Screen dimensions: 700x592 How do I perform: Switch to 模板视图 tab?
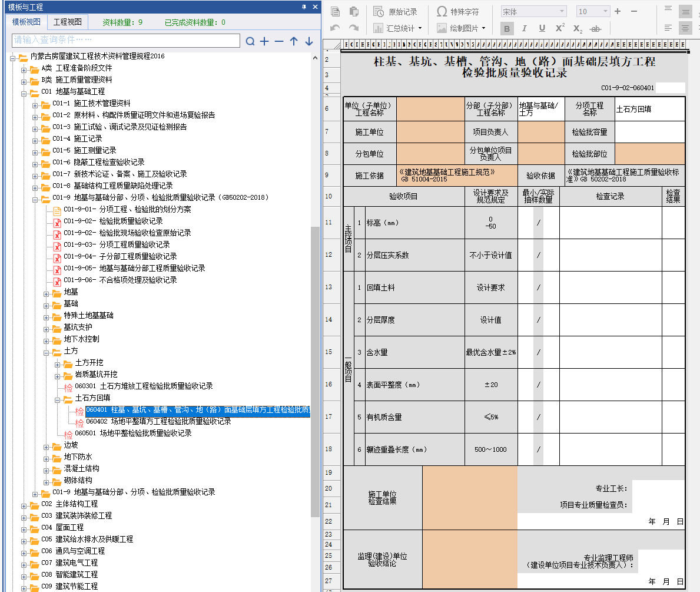26,22
